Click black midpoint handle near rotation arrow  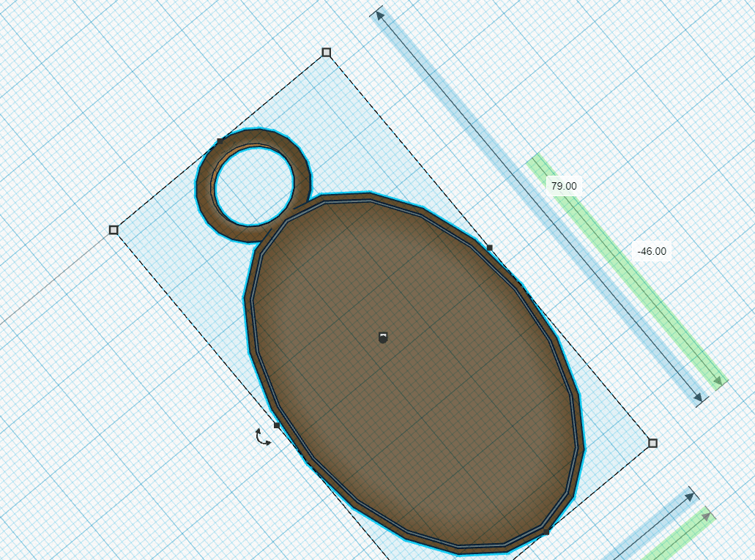point(277,425)
